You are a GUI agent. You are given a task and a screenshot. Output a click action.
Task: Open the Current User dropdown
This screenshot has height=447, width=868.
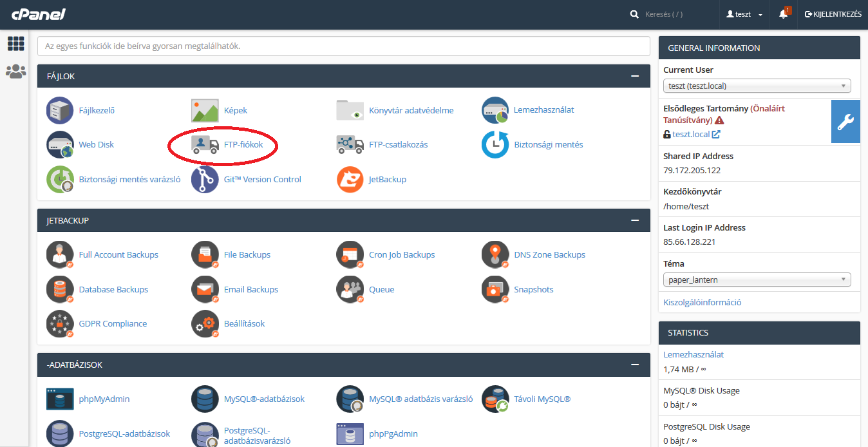757,86
